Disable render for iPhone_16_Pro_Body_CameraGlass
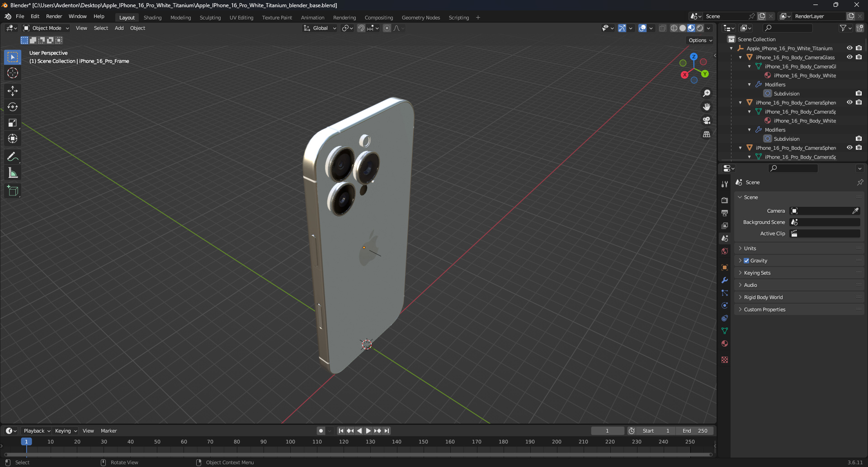 point(859,57)
